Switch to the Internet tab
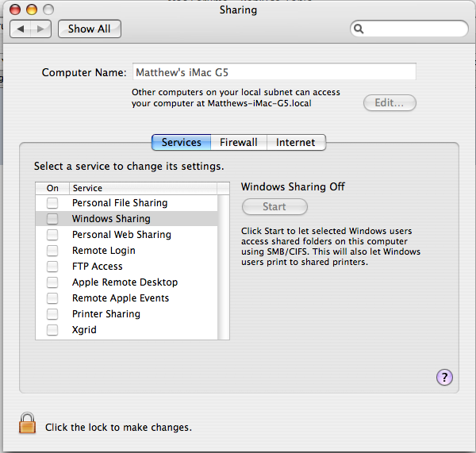The width and height of the screenshot is (476, 453). click(296, 142)
